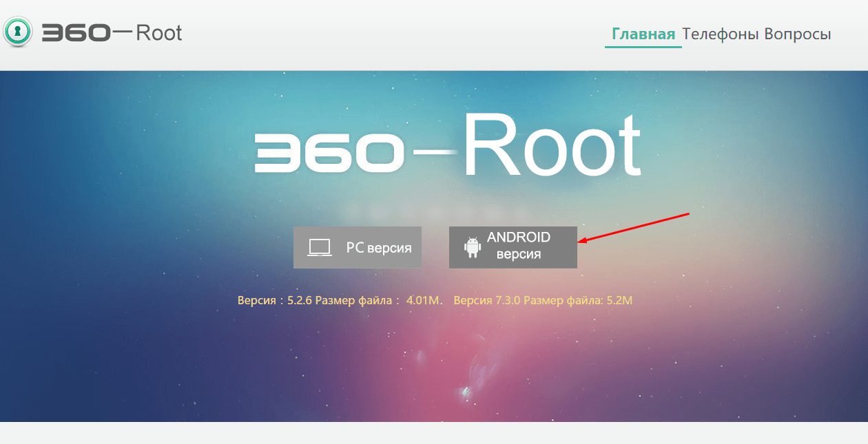Open the Главная tab
Viewport: 868px width, 444px height.
point(643,34)
